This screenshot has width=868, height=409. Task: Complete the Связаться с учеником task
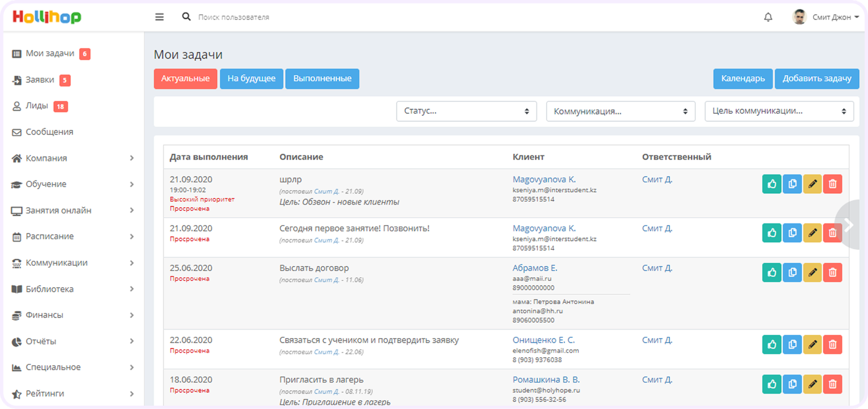[x=772, y=345]
